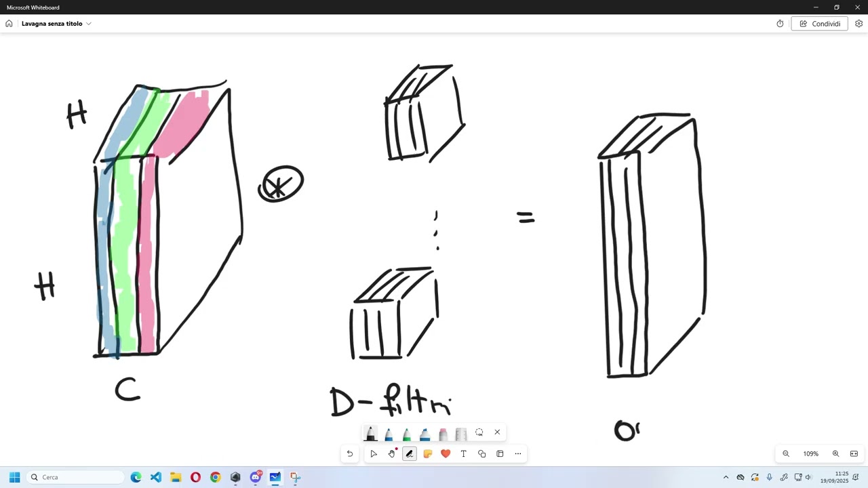Go to the Whiteboard home page
The height and width of the screenshot is (488, 868).
9,24
